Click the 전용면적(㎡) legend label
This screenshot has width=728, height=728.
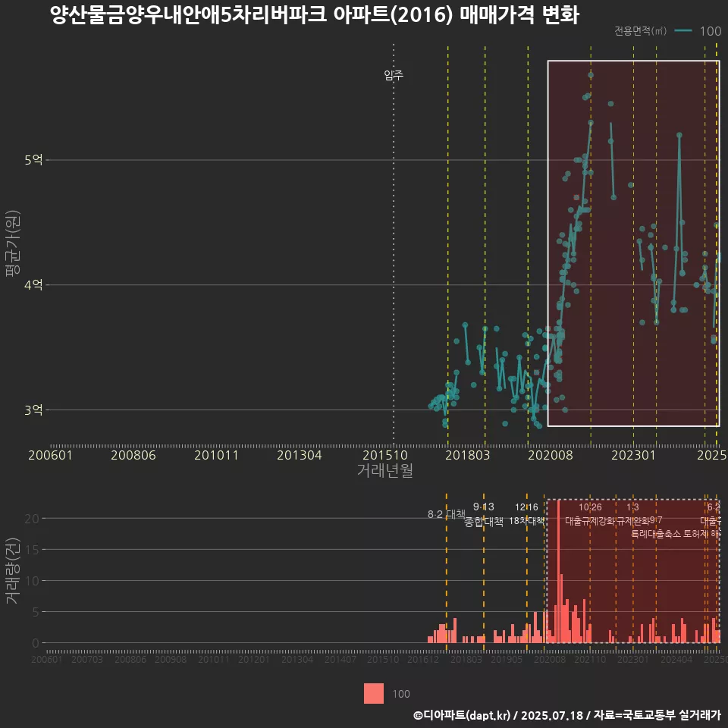tap(640, 30)
